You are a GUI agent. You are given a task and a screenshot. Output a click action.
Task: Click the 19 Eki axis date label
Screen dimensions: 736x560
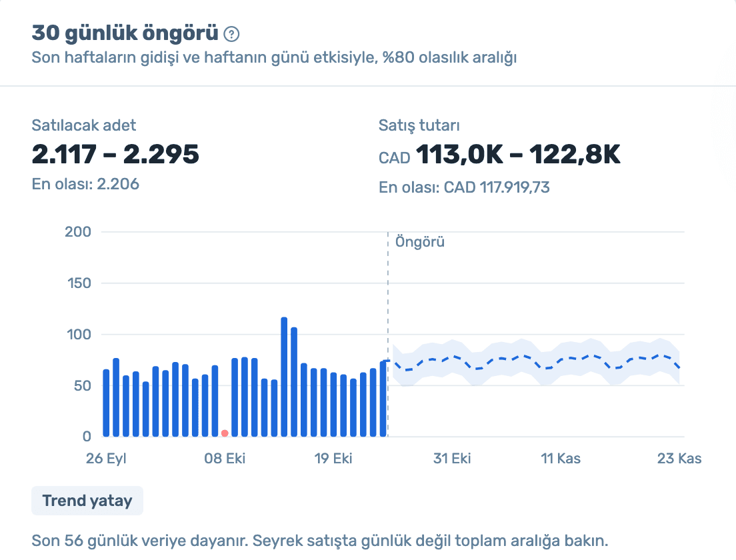[333, 458]
